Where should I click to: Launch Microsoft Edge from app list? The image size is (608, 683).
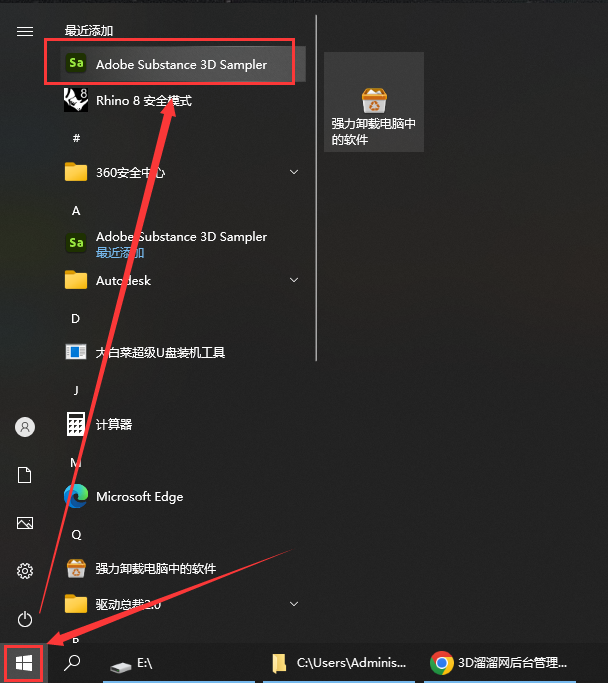coord(183,496)
